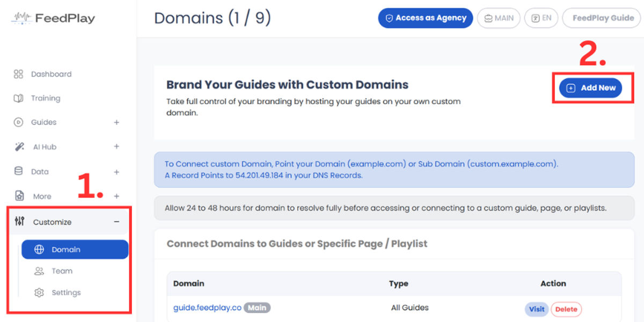Viewport: 644px width, 322px height.
Task: Expand the Guides submenu plus
Action: 116,122
